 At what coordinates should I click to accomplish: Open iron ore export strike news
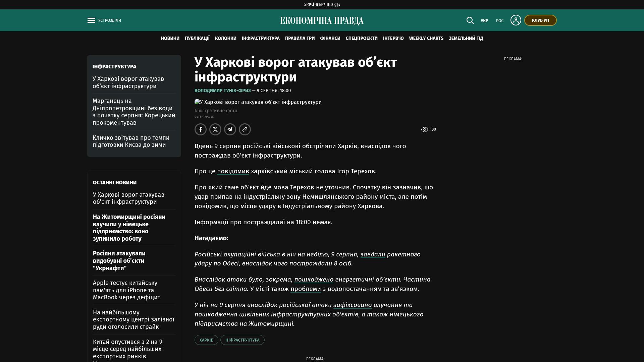(133, 320)
